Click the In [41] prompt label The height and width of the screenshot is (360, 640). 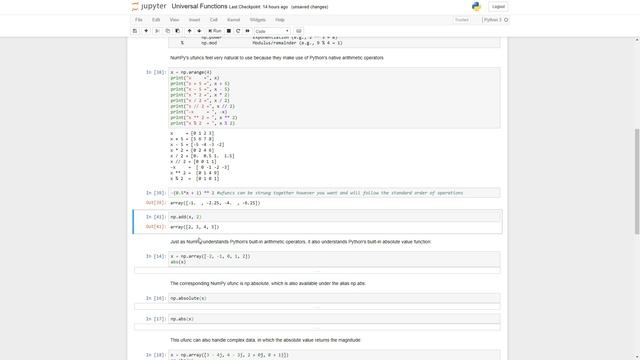pos(156,217)
